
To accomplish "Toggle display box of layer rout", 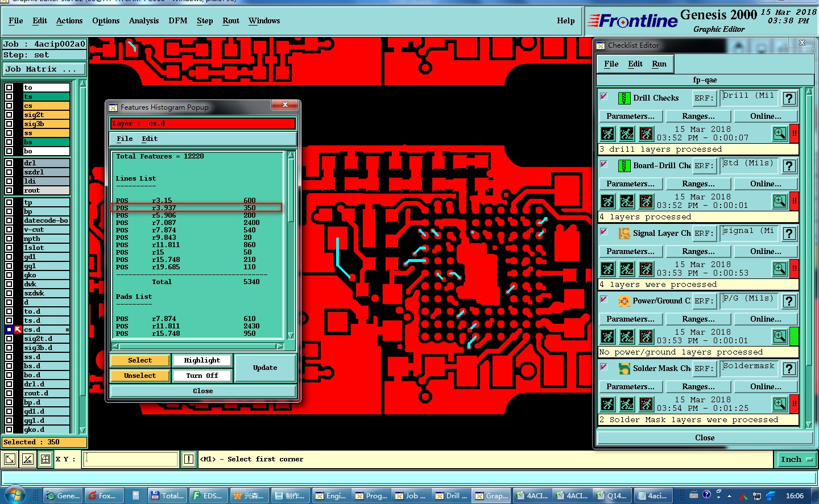I will 9,190.
